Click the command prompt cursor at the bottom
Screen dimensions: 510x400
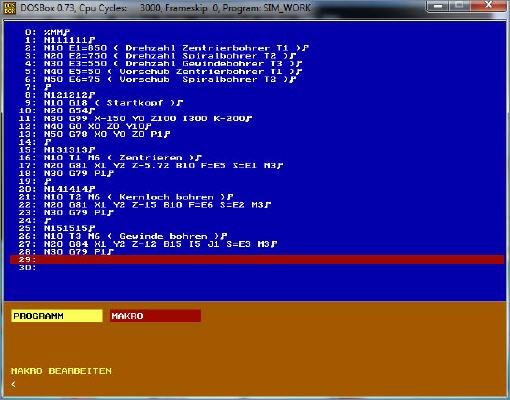13,384
